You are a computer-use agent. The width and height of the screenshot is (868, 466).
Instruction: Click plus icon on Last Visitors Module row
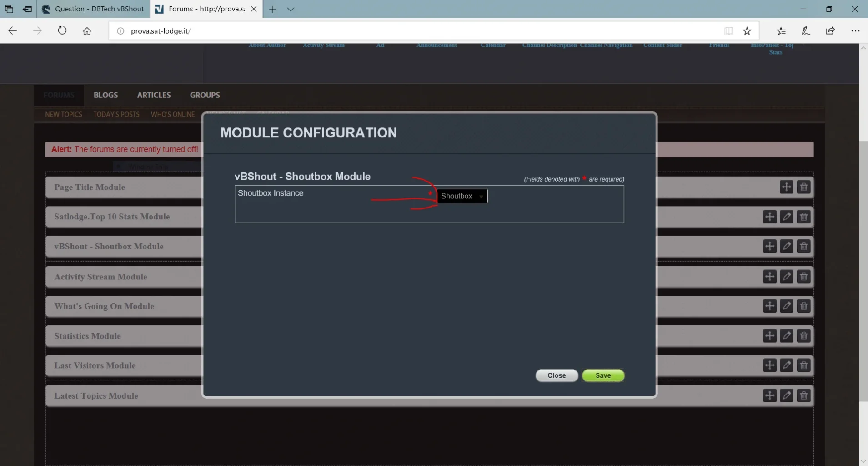coord(769,365)
